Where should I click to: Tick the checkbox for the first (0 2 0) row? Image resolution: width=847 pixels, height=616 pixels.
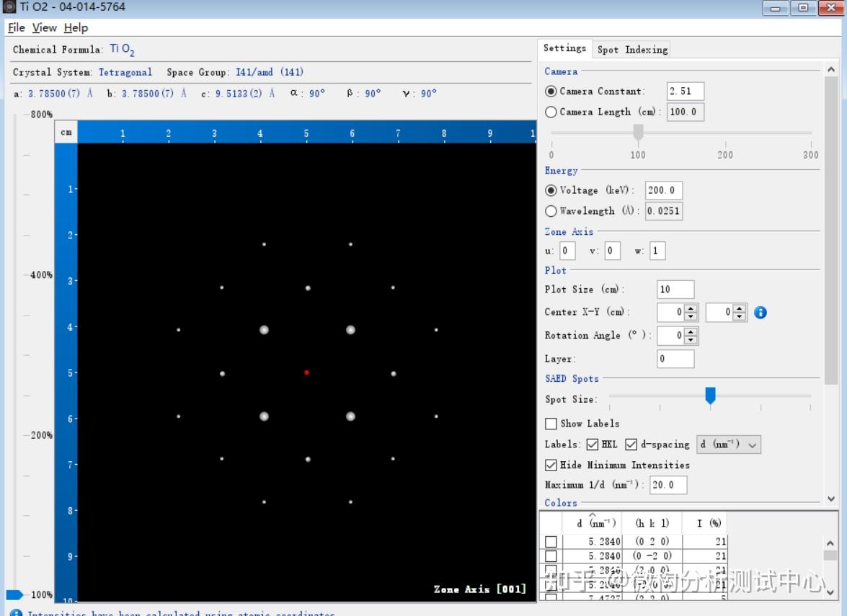click(x=551, y=541)
